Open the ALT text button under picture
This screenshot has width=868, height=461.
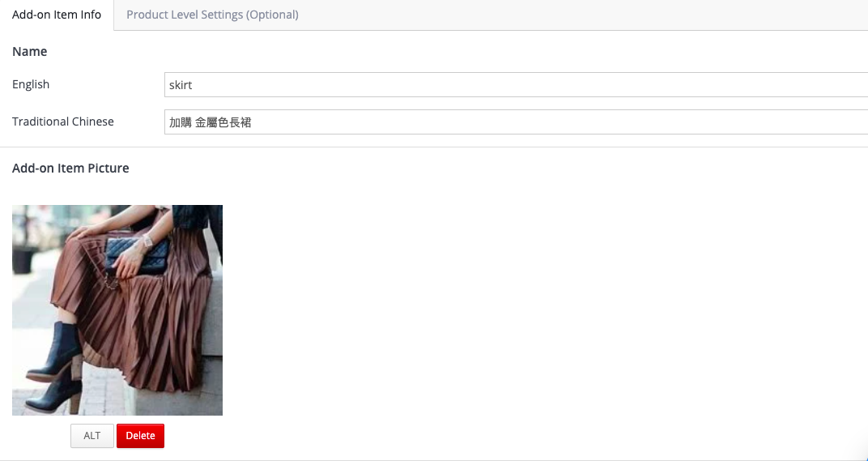click(x=91, y=436)
